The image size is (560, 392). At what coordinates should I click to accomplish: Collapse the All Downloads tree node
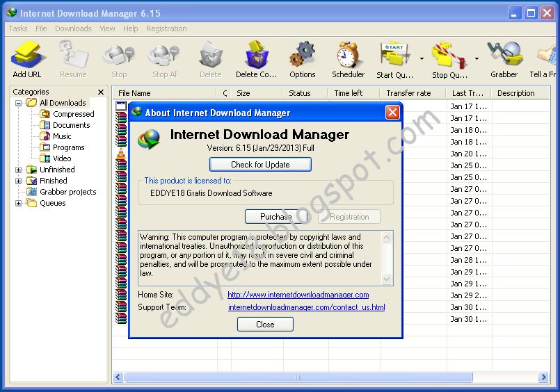coord(19,103)
